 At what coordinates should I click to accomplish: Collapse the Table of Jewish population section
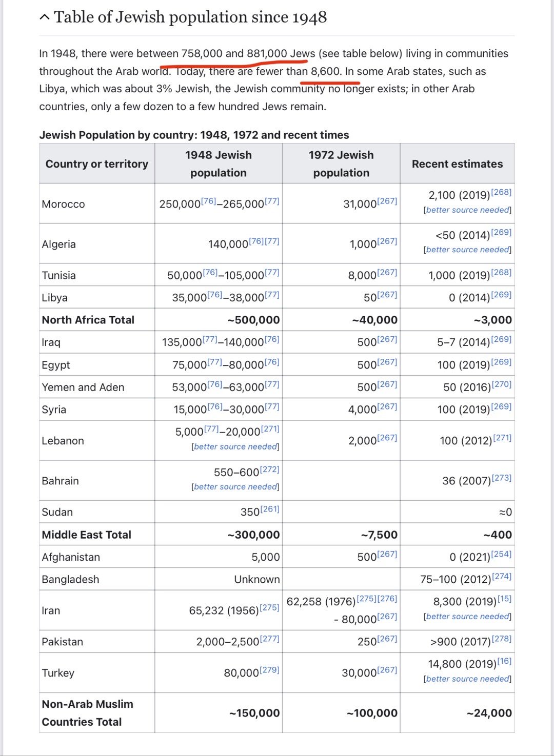pyautogui.click(x=45, y=17)
